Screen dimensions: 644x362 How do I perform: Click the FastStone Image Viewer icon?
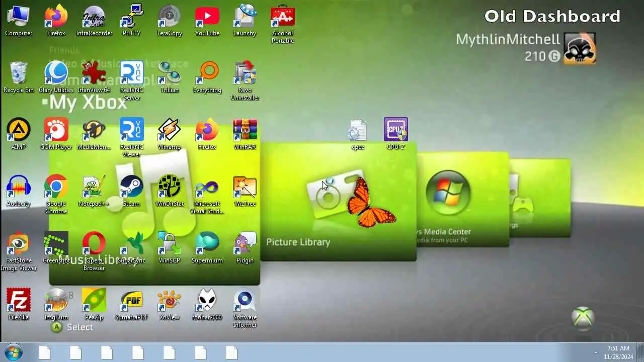click(x=19, y=252)
